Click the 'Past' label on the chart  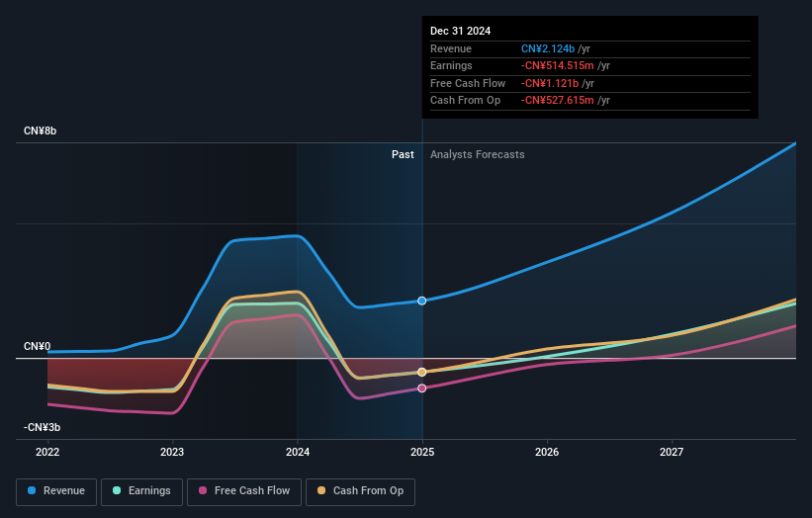point(403,154)
